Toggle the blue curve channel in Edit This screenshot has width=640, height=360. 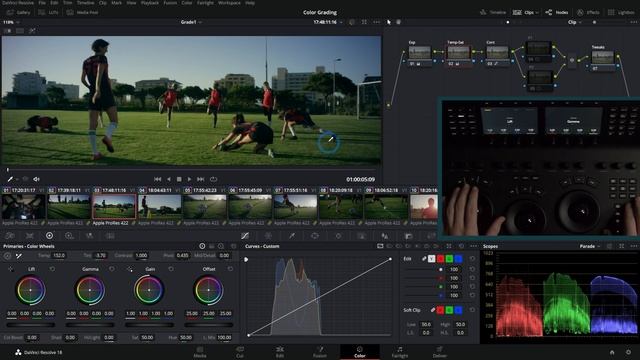point(458,259)
